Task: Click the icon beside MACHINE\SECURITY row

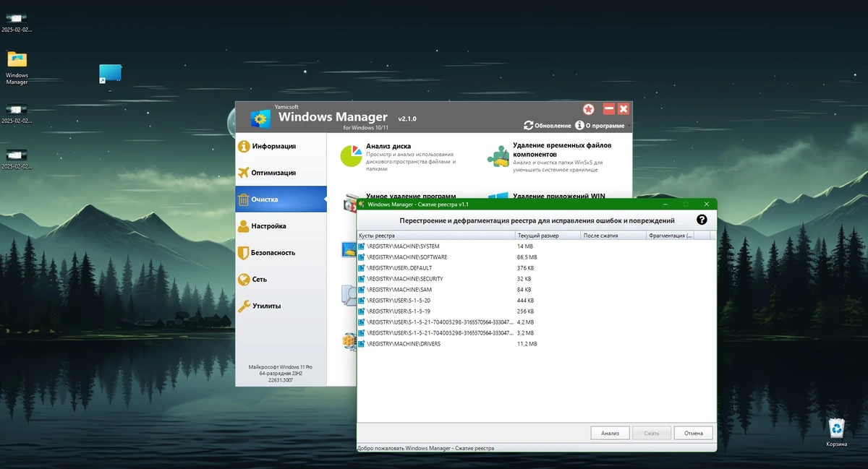Action: [x=362, y=279]
